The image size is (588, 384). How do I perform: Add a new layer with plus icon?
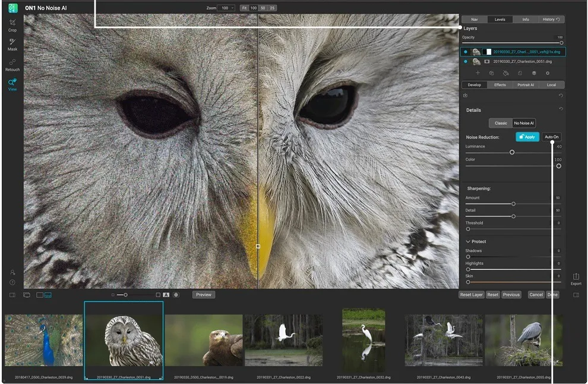pyautogui.click(x=478, y=73)
